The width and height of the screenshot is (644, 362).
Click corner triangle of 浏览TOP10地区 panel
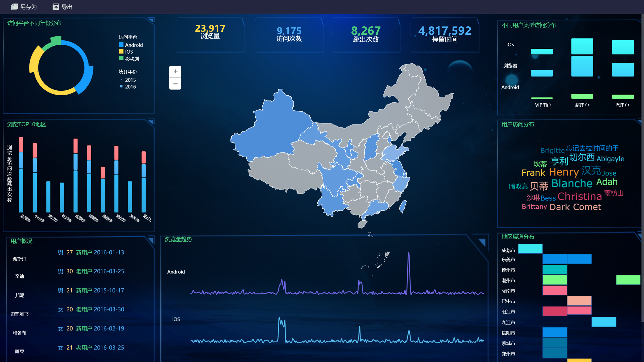pos(151,122)
